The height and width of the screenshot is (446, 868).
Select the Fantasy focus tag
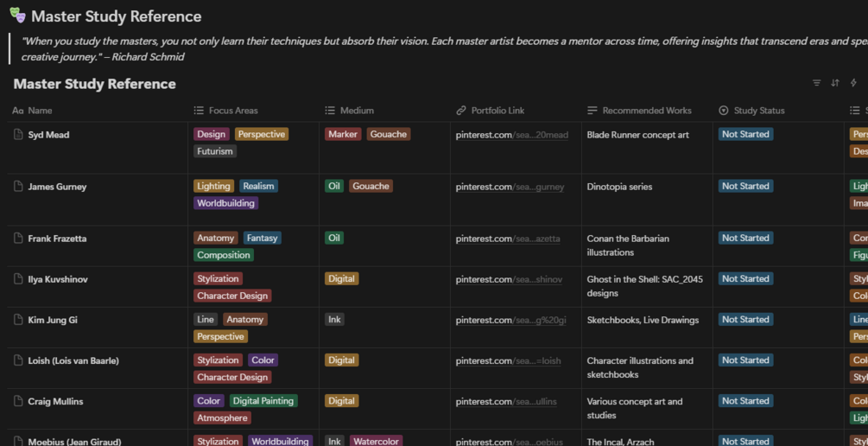click(263, 238)
